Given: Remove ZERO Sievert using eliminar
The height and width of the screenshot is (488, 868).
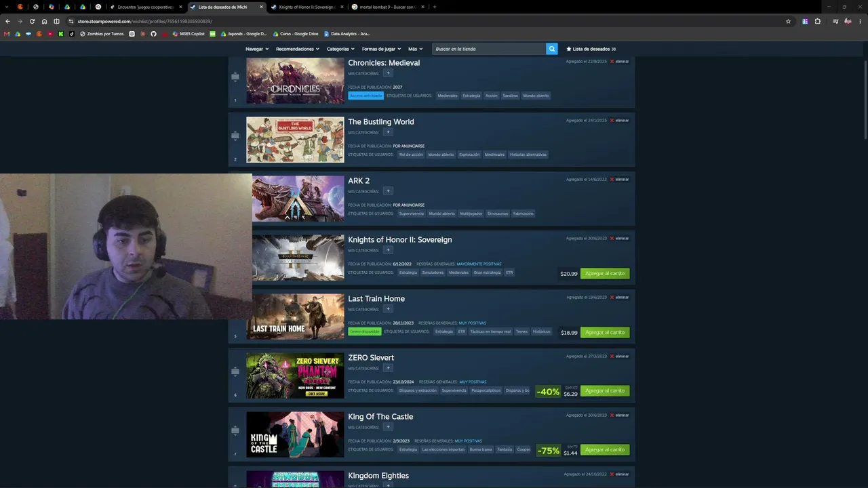Looking at the screenshot, I should point(619,357).
